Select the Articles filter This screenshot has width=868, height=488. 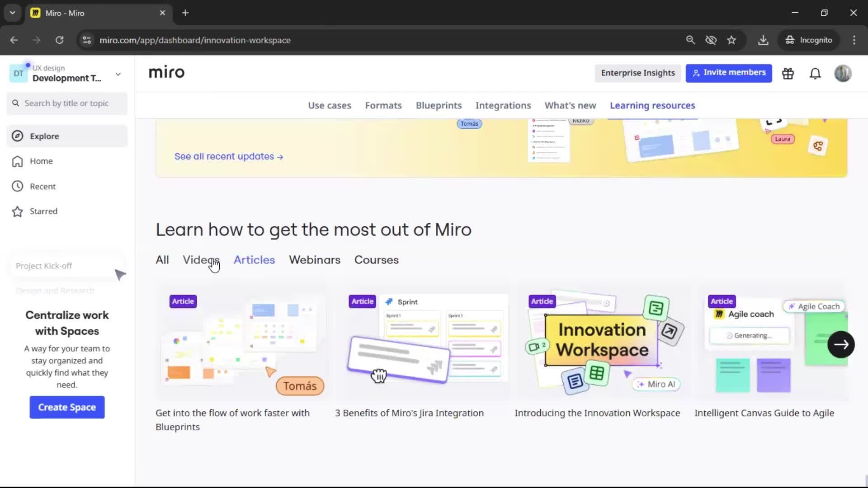(254, 260)
